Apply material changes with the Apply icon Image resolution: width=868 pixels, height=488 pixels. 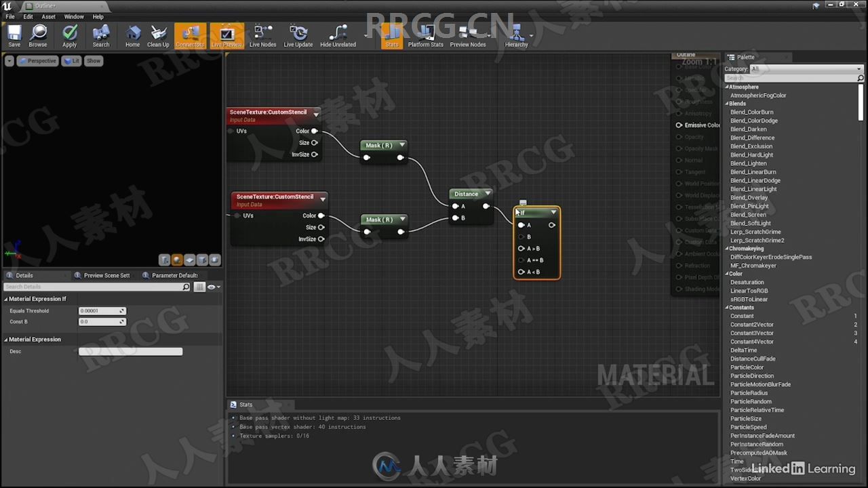pyautogui.click(x=69, y=36)
